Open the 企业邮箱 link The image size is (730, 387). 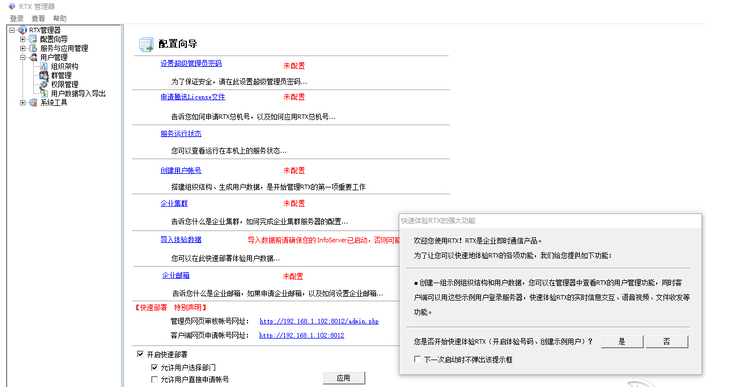[x=176, y=275]
